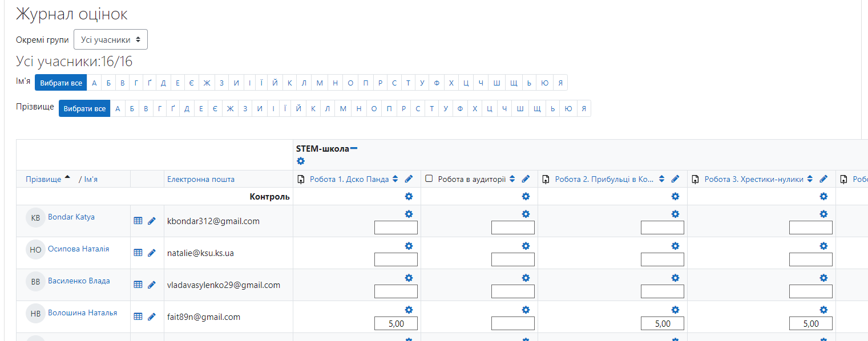Click Bondar Katya's Робота 1 grade field

pyautogui.click(x=396, y=228)
